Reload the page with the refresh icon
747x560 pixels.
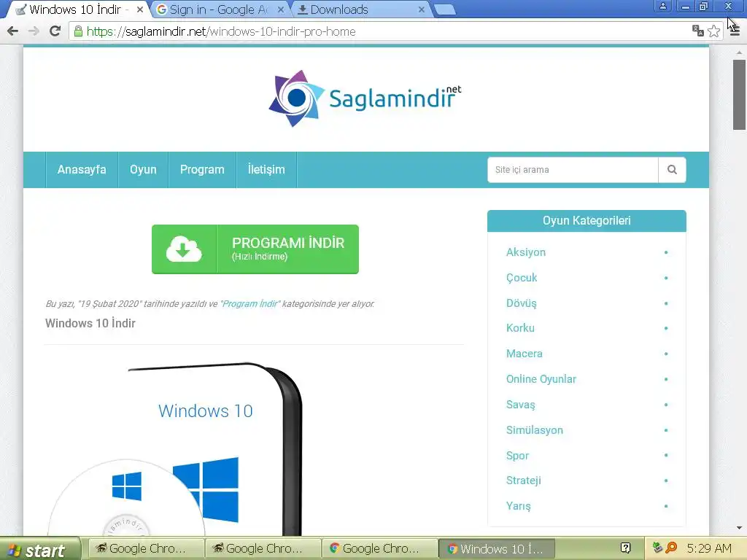coord(55,31)
